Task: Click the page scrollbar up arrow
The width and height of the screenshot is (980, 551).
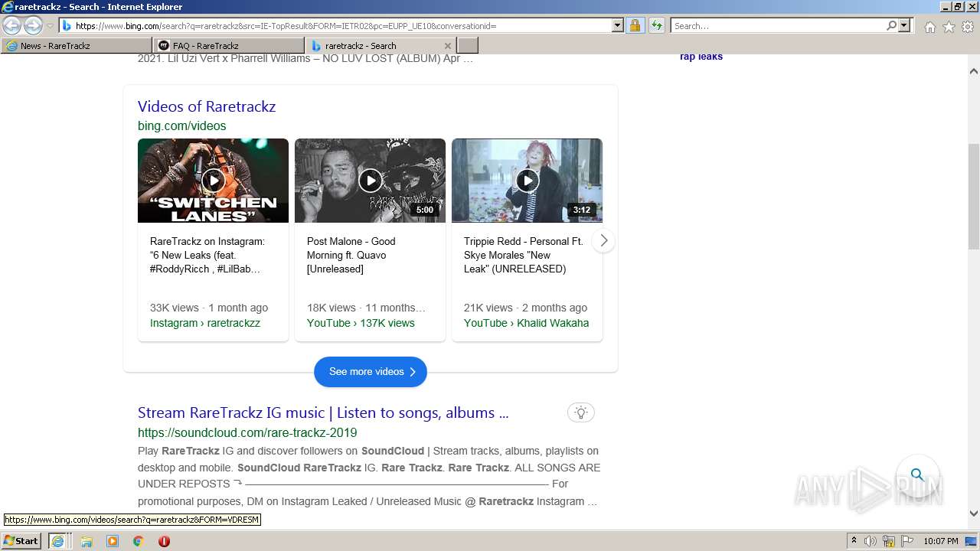Action: coord(974,71)
